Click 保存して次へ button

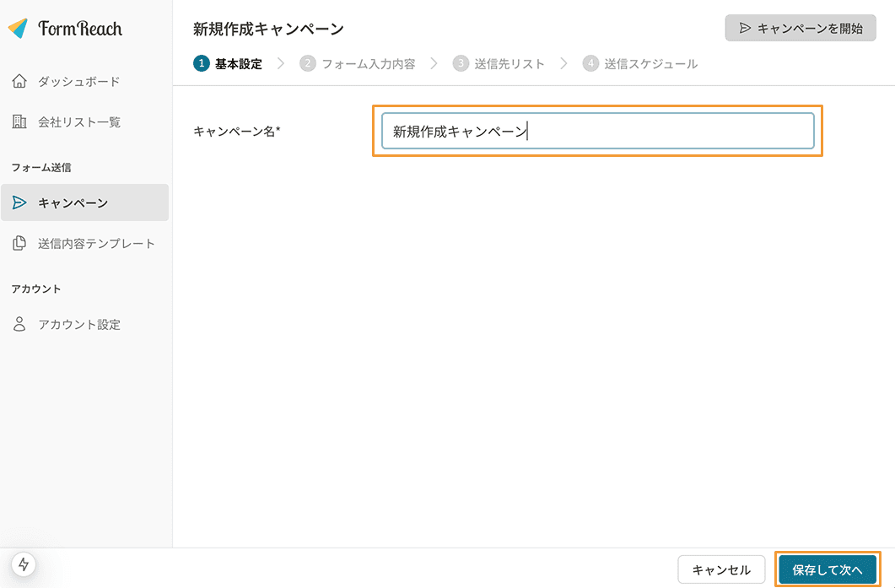click(828, 569)
